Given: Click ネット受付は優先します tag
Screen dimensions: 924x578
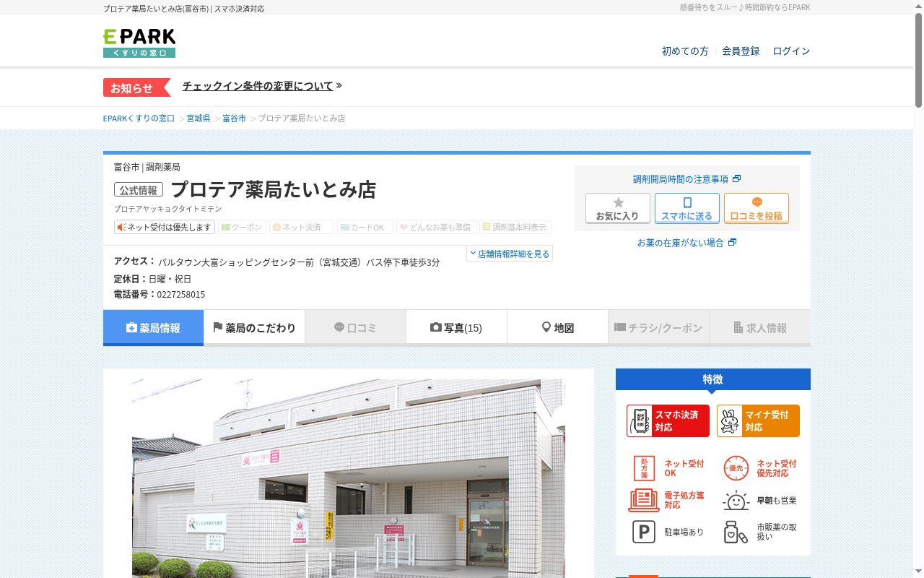Looking at the screenshot, I should (x=165, y=227).
